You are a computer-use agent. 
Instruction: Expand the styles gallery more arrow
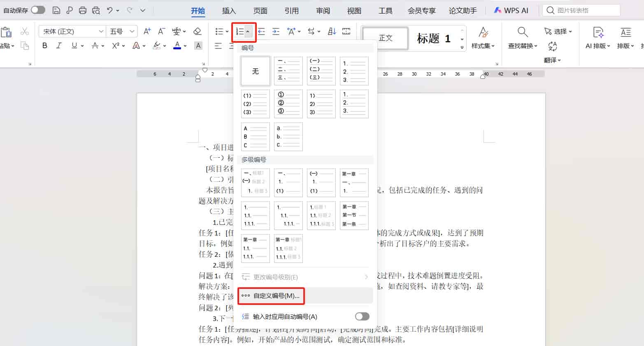click(x=462, y=48)
